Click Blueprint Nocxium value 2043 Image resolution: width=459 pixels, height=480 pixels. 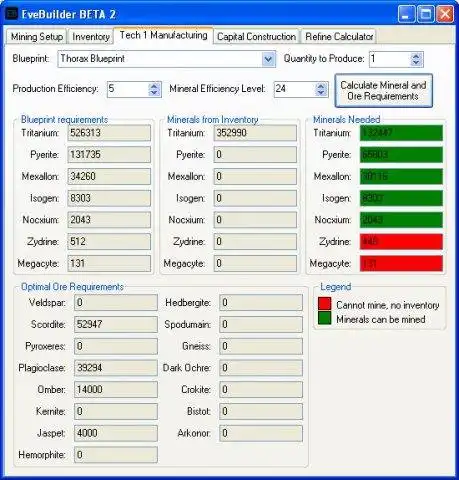point(109,220)
